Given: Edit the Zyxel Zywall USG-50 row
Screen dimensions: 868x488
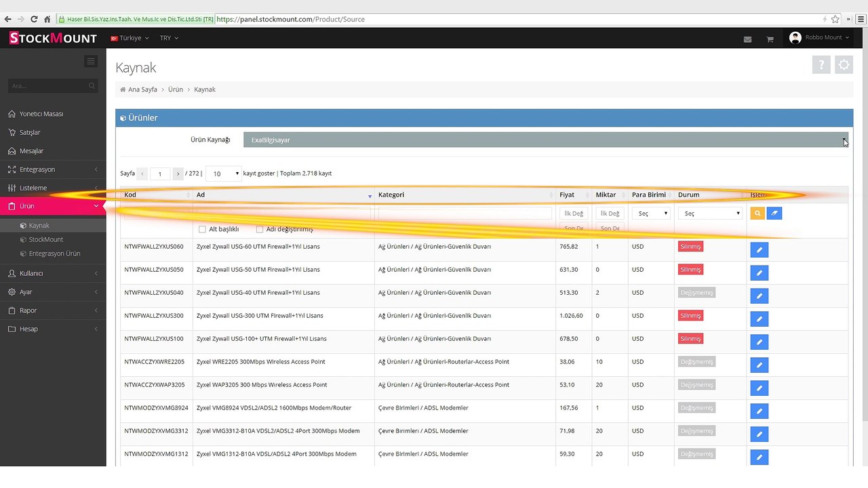Looking at the screenshot, I should point(759,274).
